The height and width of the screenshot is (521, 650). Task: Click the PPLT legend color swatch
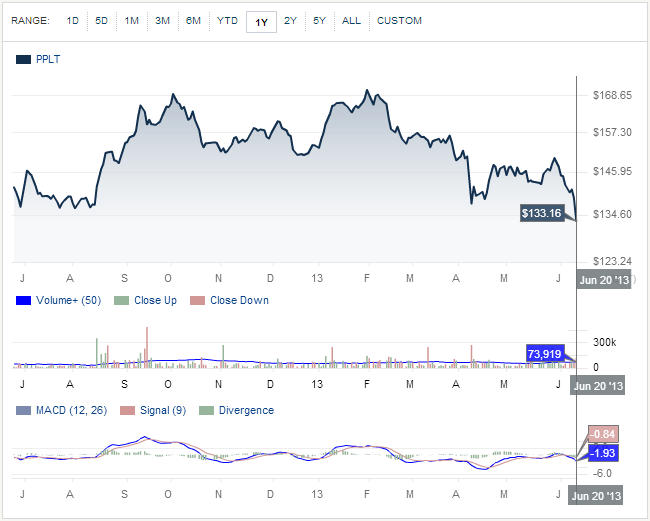pyautogui.click(x=23, y=60)
